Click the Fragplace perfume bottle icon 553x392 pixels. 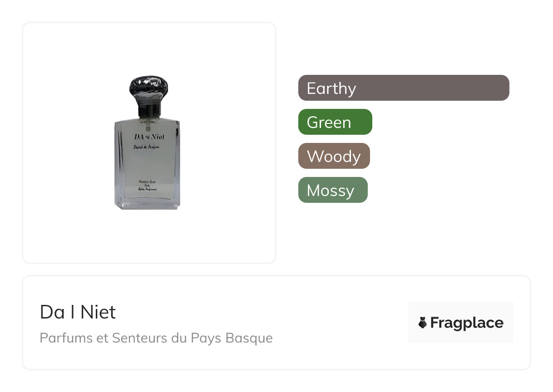(x=423, y=323)
